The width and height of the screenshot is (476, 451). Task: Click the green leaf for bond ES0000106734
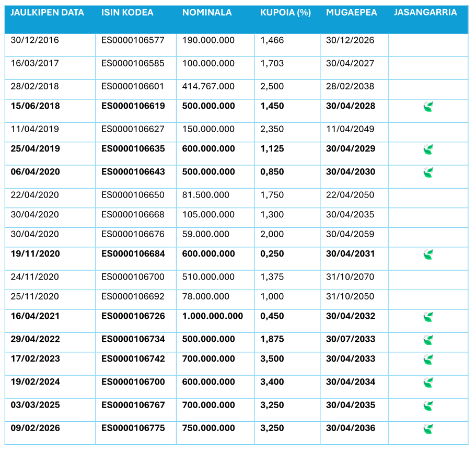428,340
